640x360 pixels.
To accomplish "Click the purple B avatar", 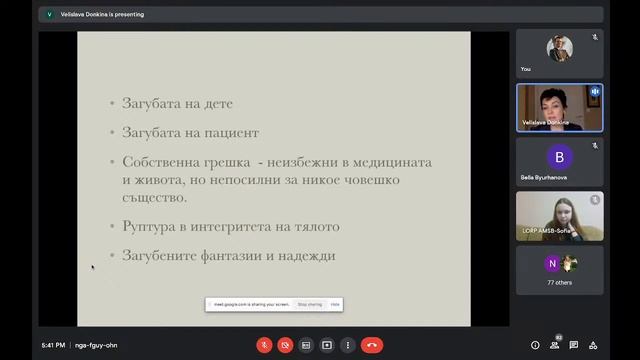I will coord(560,157).
